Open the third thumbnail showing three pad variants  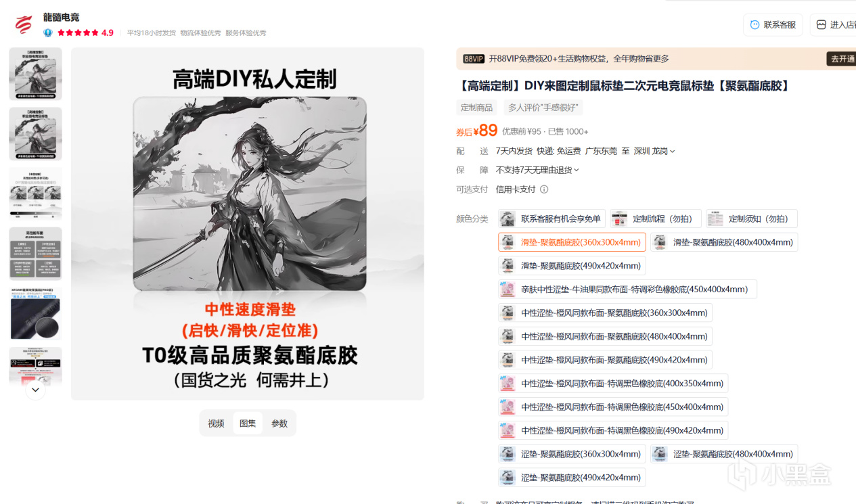tap(35, 193)
